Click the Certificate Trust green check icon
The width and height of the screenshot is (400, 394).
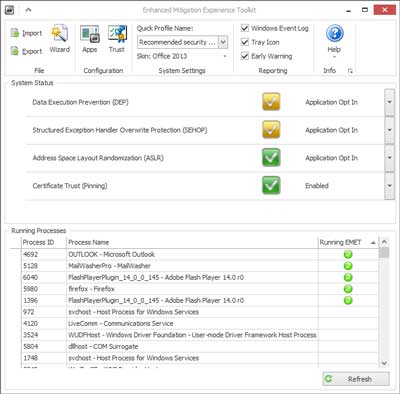(x=271, y=185)
